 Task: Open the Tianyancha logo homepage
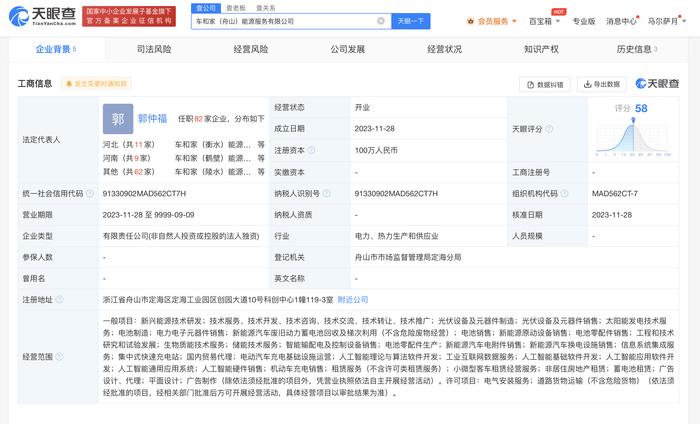(x=42, y=16)
